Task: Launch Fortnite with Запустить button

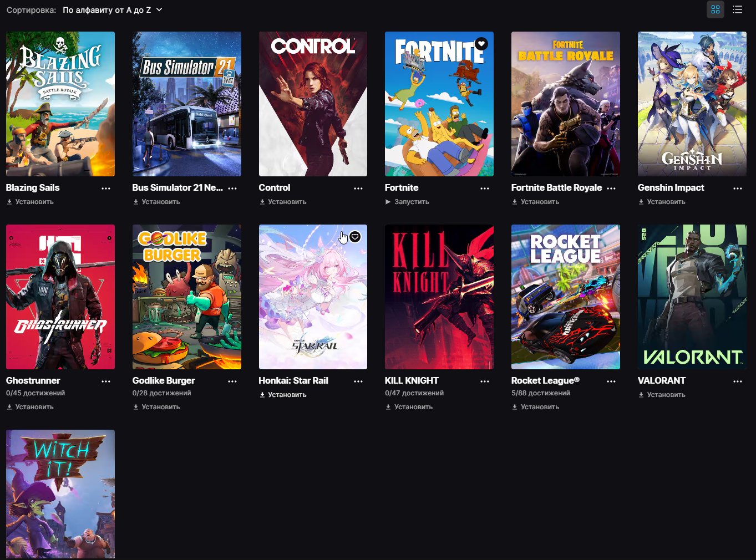Action: click(x=407, y=202)
